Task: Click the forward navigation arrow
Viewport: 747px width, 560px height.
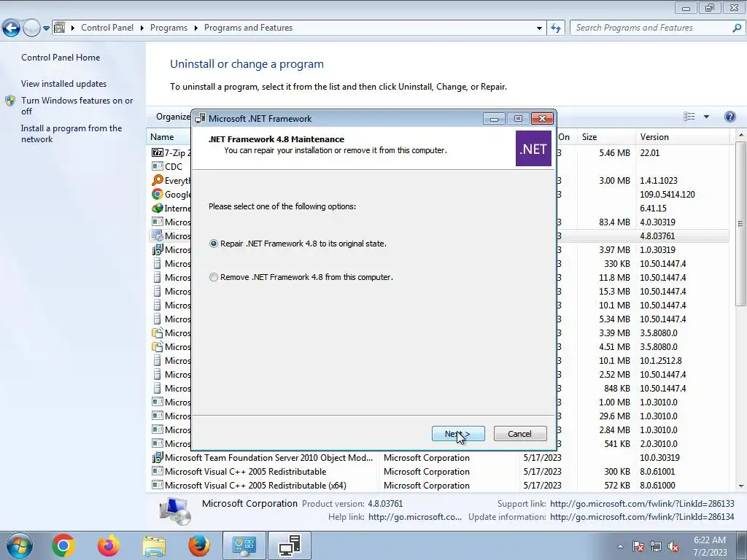Action: (31, 28)
